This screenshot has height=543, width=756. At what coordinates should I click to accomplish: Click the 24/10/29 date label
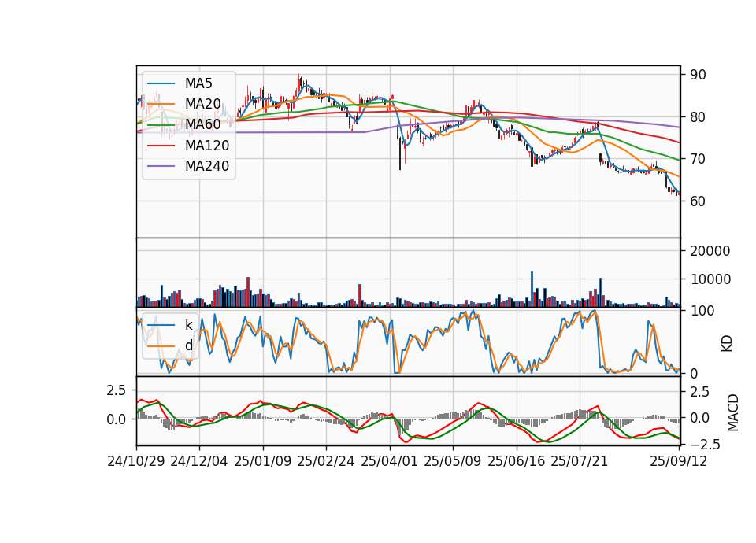(x=136, y=461)
